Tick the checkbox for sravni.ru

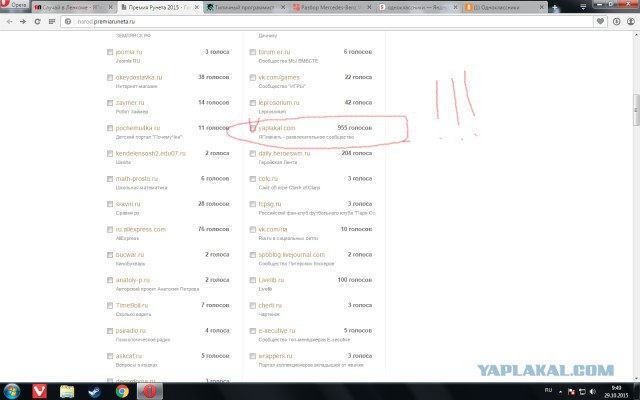tap(110, 204)
